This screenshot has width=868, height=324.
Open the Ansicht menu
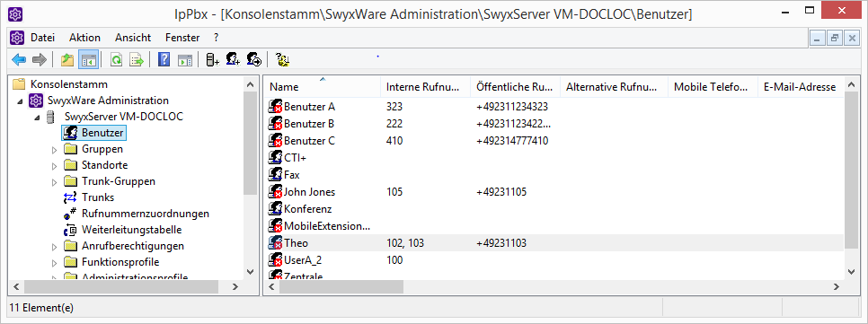[x=133, y=38]
